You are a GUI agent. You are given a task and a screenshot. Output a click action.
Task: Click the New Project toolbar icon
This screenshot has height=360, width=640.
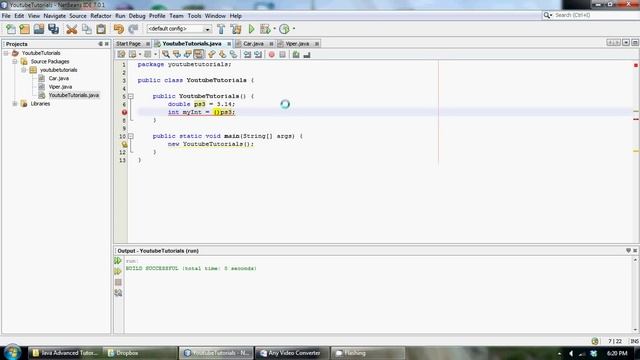coord(24,29)
